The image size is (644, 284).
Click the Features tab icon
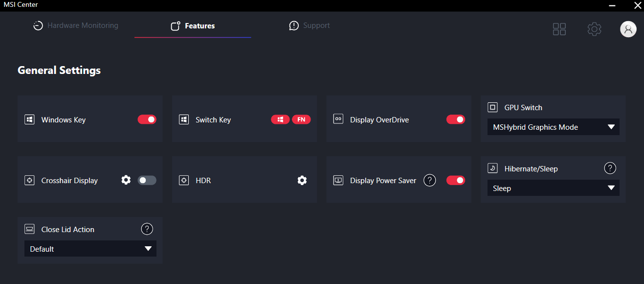(176, 26)
